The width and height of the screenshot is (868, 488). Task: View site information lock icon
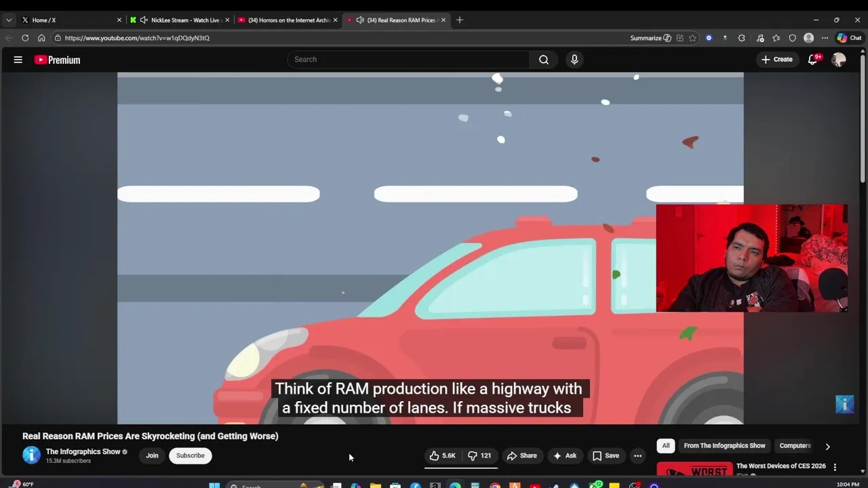click(x=58, y=38)
